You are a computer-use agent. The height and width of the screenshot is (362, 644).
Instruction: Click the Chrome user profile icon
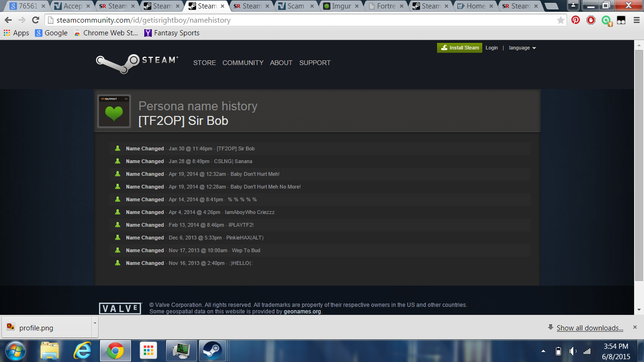[x=573, y=5]
